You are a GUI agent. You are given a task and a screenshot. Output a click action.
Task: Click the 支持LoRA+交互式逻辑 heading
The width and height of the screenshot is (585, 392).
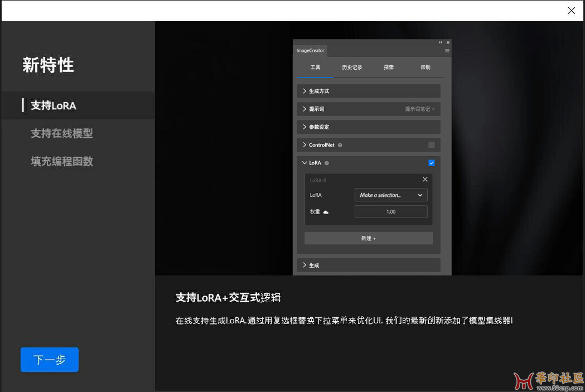click(228, 297)
